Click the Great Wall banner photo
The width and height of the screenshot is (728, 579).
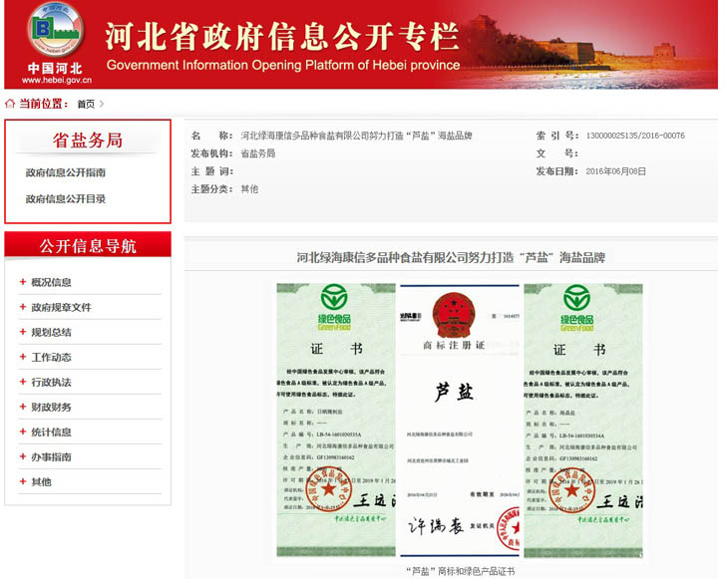[589, 47]
